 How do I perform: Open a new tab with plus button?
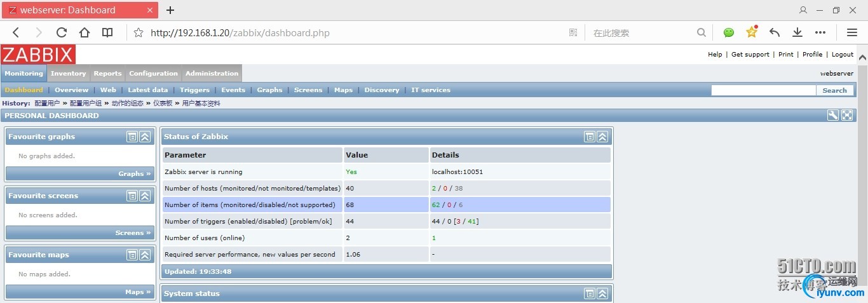pyautogui.click(x=170, y=10)
